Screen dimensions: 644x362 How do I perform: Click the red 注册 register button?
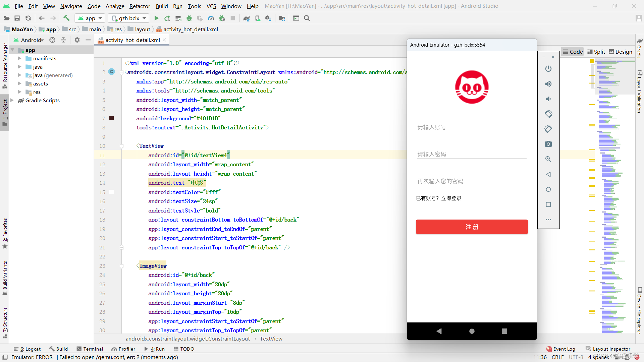pyautogui.click(x=472, y=227)
